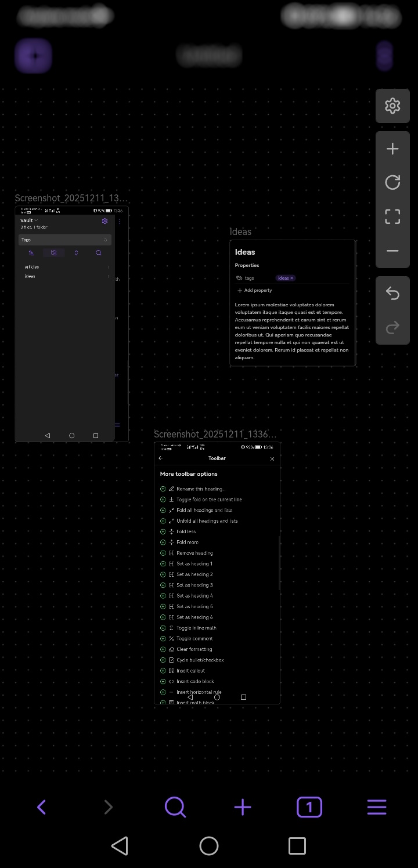Open the hamburger menu in the bottom toolbar
This screenshot has width=418, height=868.
377,807
